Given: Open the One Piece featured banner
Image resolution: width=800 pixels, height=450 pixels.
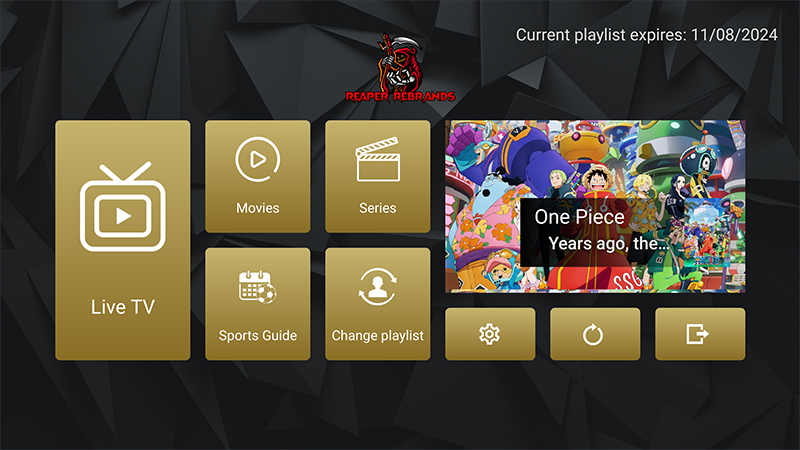Looking at the screenshot, I should click(595, 207).
